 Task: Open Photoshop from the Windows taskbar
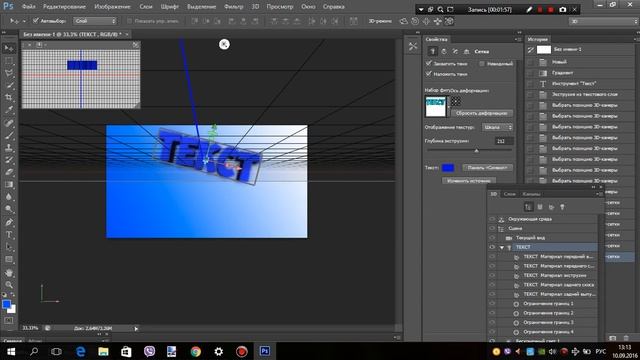(x=264, y=351)
